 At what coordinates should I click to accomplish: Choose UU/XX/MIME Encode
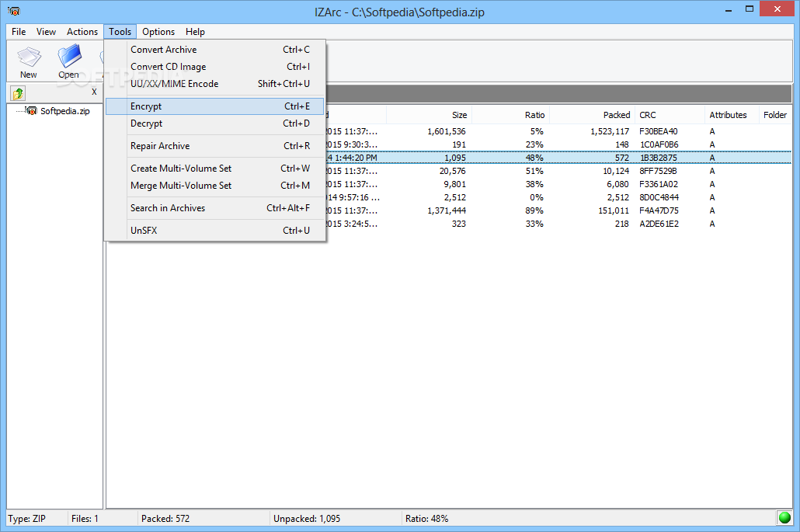click(x=215, y=84)
